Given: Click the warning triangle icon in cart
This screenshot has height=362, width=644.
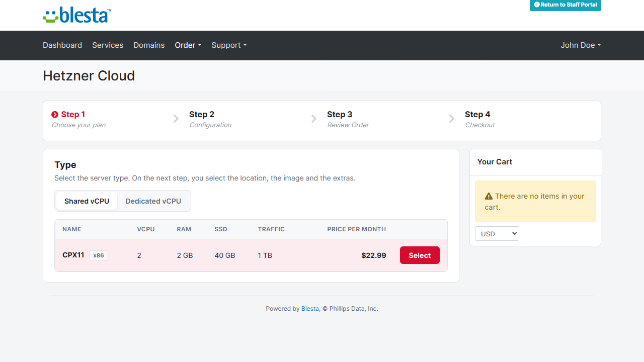Looking at the screenshot, I should pyautogui.click(x=489, y=196).
